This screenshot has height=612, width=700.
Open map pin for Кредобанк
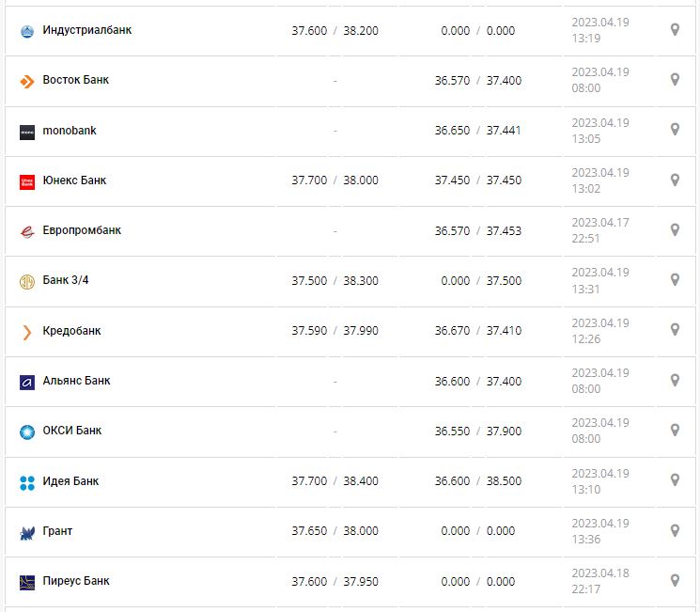click(675, 330)
